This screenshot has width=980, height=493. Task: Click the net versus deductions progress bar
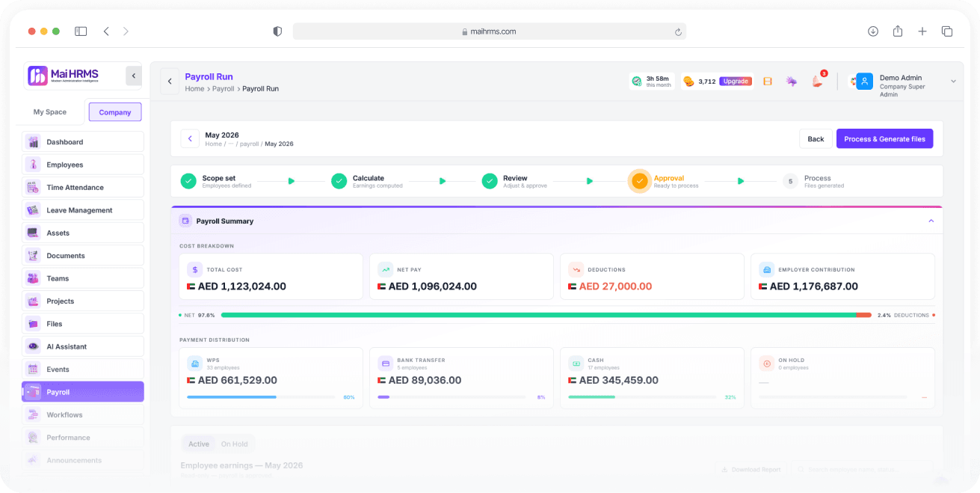546,315
